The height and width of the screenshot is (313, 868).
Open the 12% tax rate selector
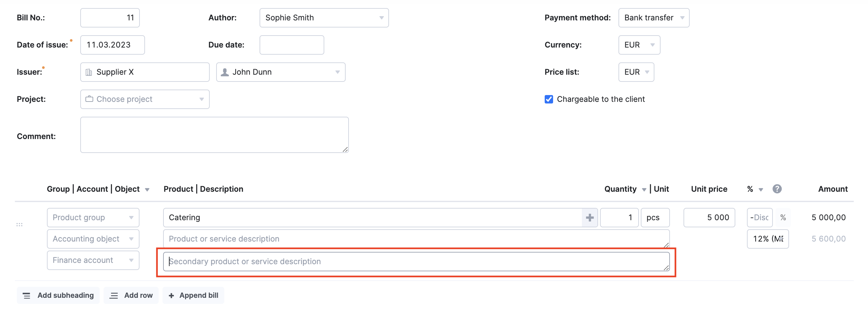[x=768, y=239]
